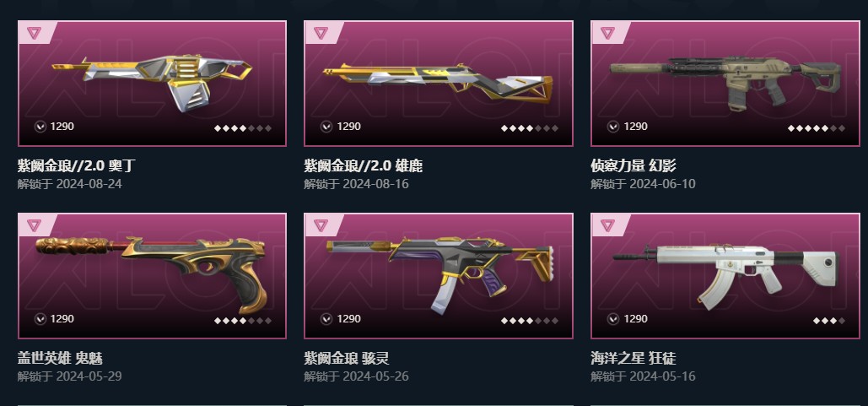Select the white 海洋之星 Vandal rifle image

(726, 275)
